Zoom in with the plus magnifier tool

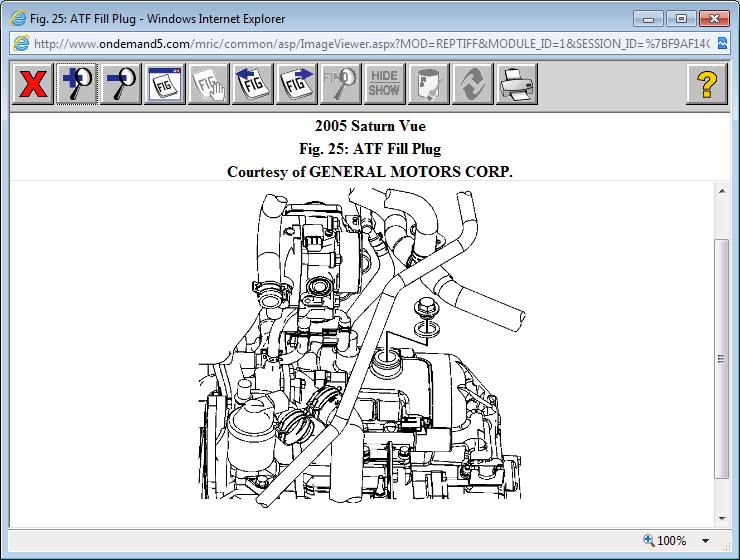(x=77, y=84)
